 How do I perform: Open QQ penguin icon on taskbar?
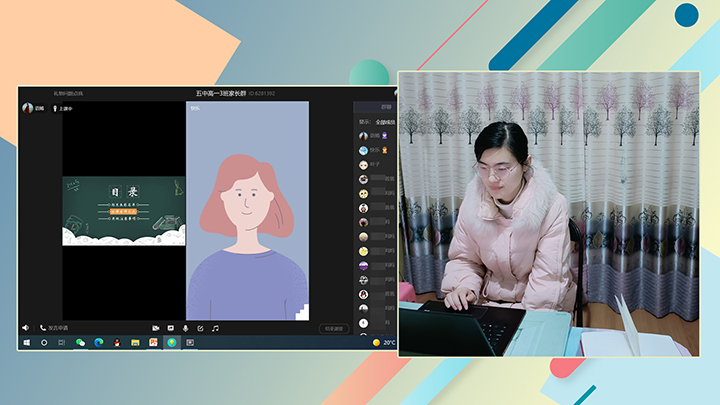click(117, 343)
